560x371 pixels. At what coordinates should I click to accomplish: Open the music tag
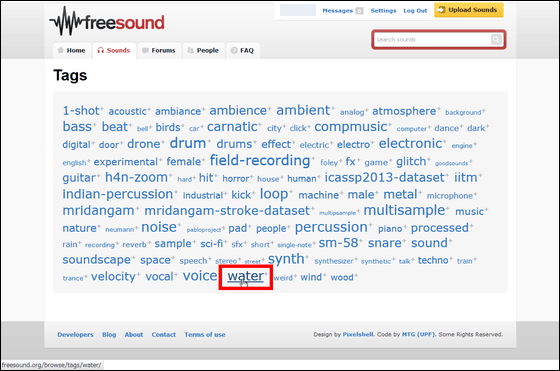coord(469,211)
